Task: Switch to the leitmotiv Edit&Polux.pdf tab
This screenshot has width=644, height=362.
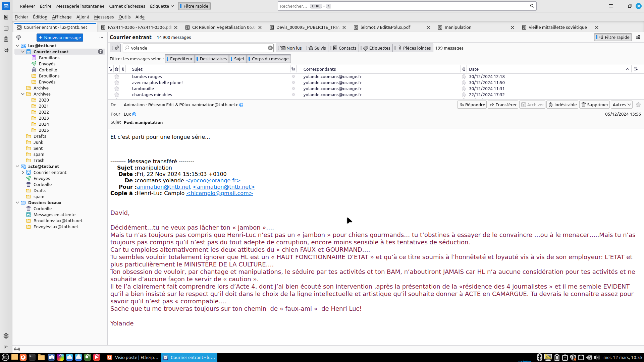Action: coord(385,27)
